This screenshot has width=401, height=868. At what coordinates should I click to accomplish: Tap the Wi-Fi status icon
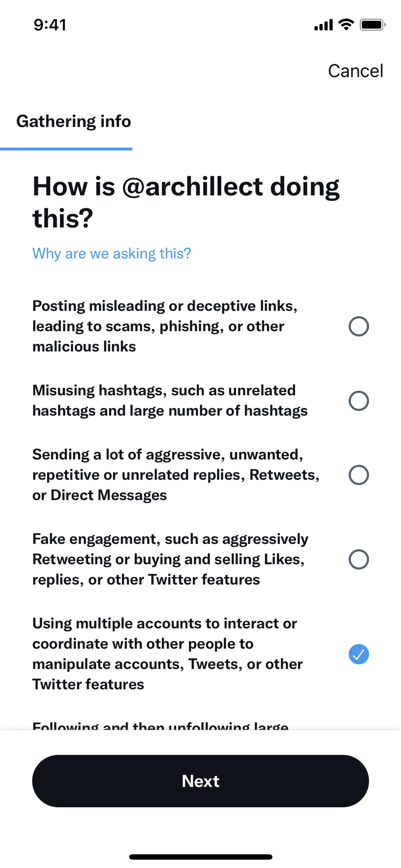(346, 25)
